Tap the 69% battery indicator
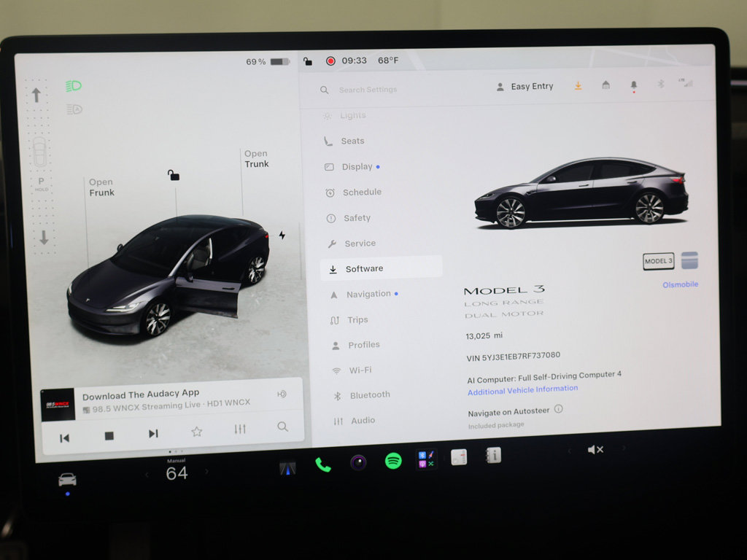Screen dimensions: 747x560 pos(268,62)
